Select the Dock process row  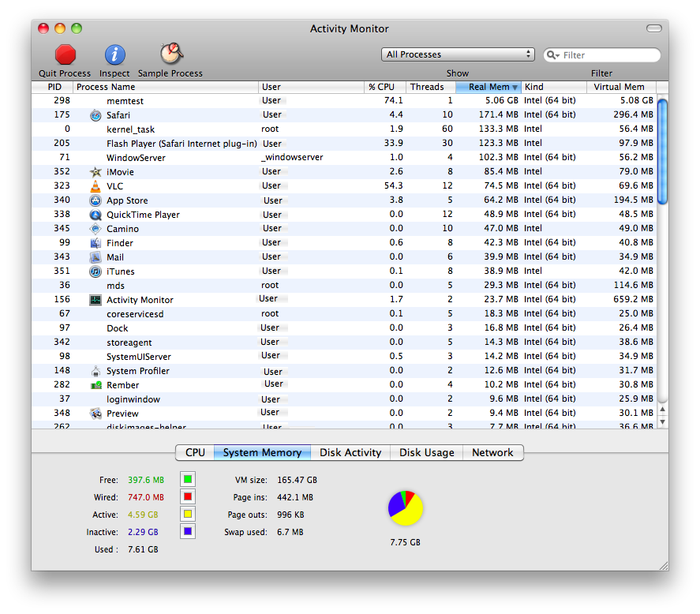pos(344,328)
